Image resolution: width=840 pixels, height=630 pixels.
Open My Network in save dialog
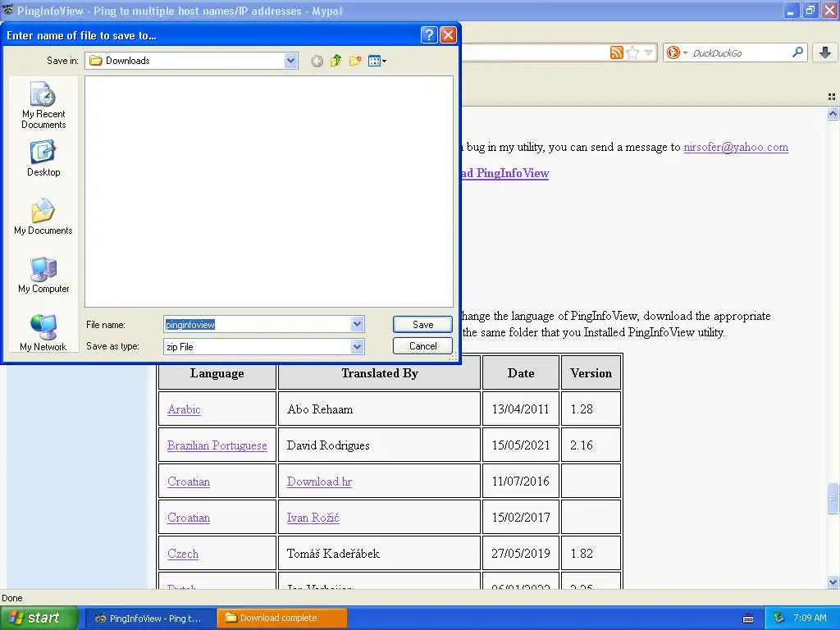(43, 333)
